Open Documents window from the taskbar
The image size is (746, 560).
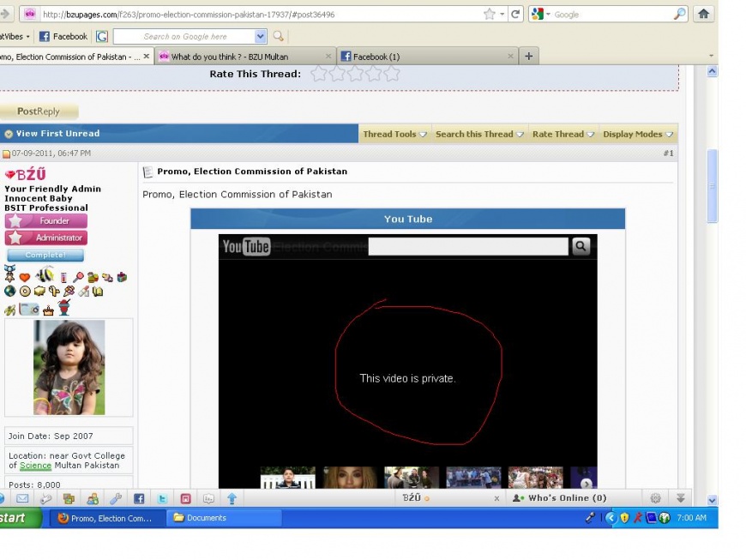click(x=206, y=518)
